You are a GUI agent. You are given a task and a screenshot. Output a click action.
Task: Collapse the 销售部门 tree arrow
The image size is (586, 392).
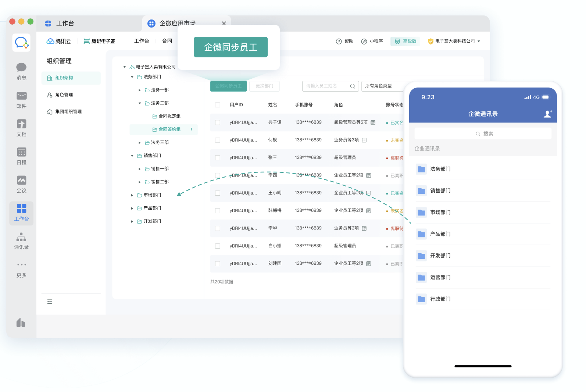[x=132, y=156]
